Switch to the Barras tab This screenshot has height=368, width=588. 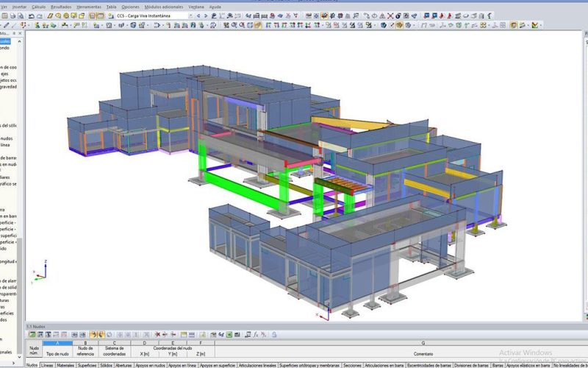[498, 365]
